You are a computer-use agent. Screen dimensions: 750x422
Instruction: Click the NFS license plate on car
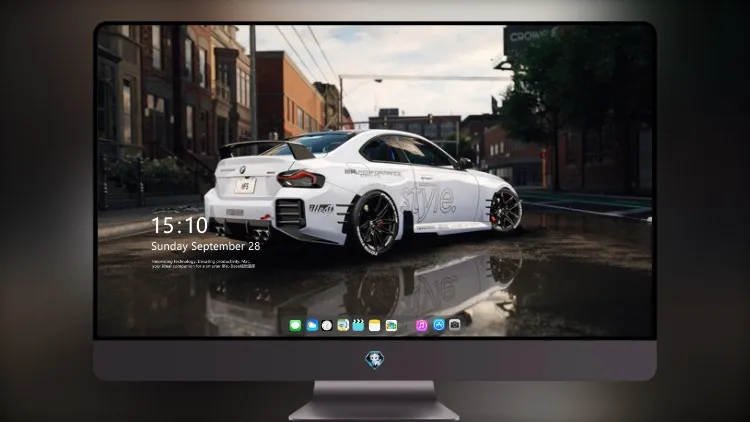coord(245,186)
